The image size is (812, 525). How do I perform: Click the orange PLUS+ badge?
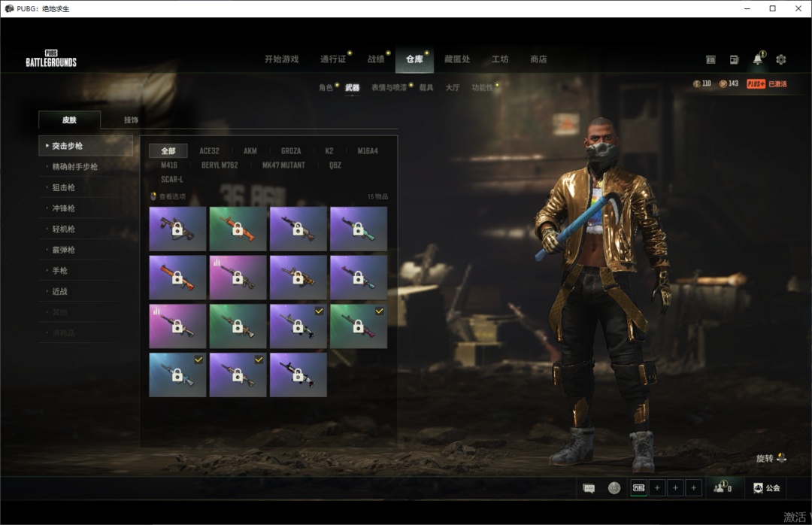(756, 84)
